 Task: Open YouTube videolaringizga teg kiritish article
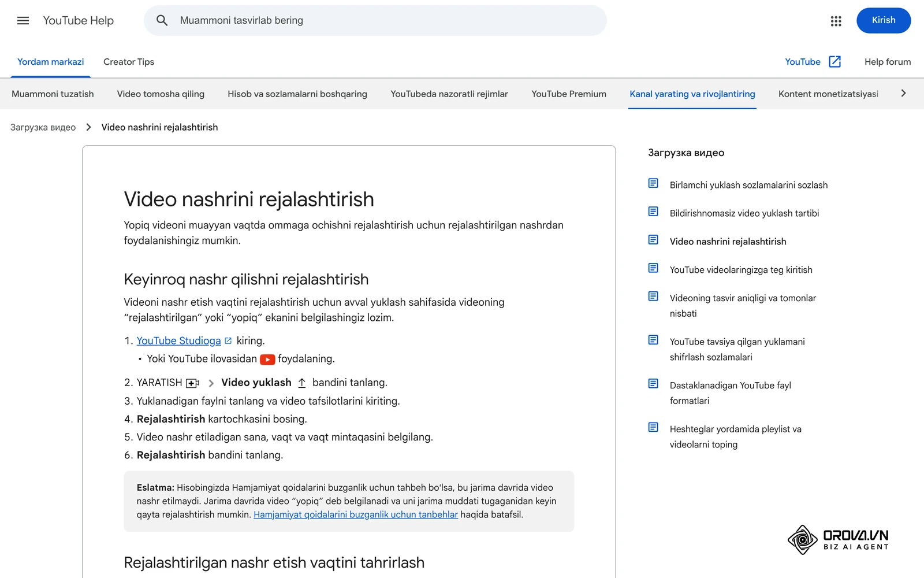[741, 270]
